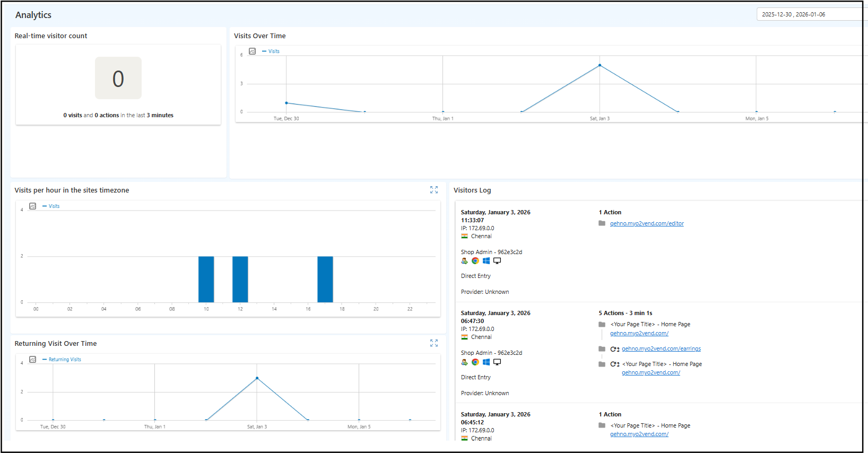The height and width of the screenshot is (453, 868).
Task: Open first home page link in the 06:47:30 visit
Action: coord(639,334)
